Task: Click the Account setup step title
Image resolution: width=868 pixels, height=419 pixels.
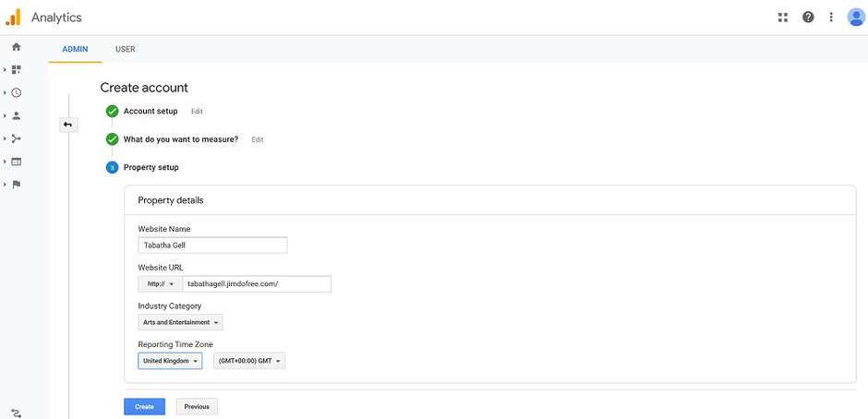Action: click(x=151, y=112)
